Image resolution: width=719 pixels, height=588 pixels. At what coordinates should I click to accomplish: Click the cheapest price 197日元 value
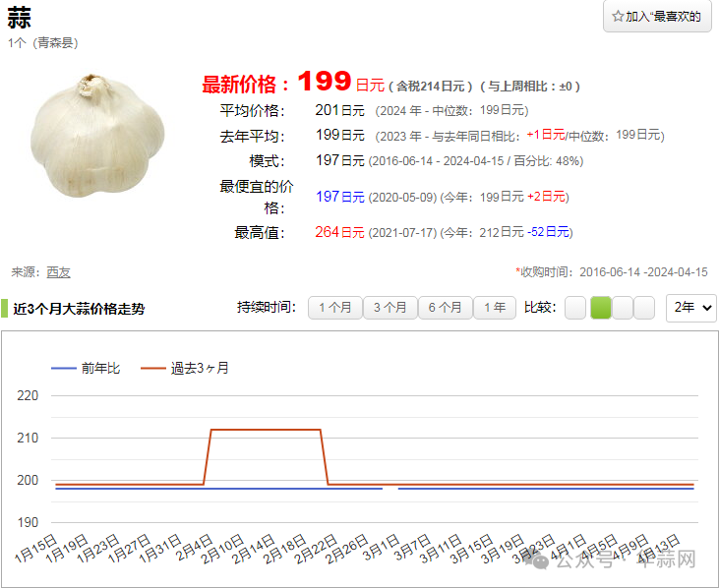tap(339, 197)
